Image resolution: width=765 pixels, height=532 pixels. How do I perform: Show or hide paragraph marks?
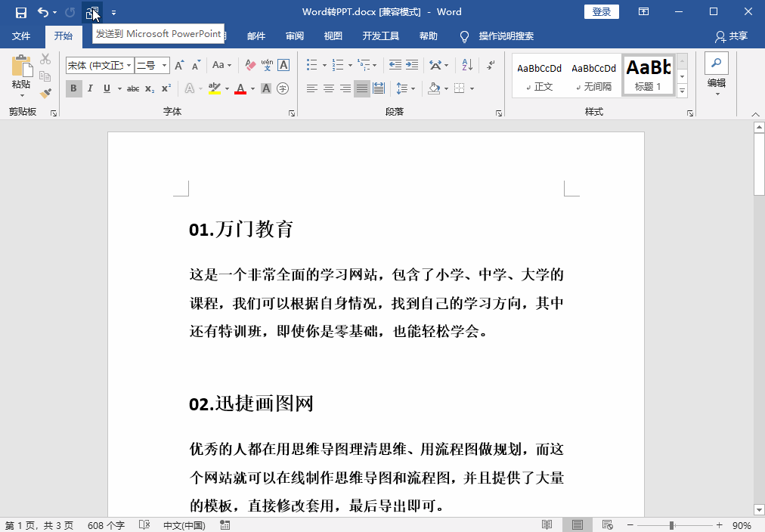491,65
